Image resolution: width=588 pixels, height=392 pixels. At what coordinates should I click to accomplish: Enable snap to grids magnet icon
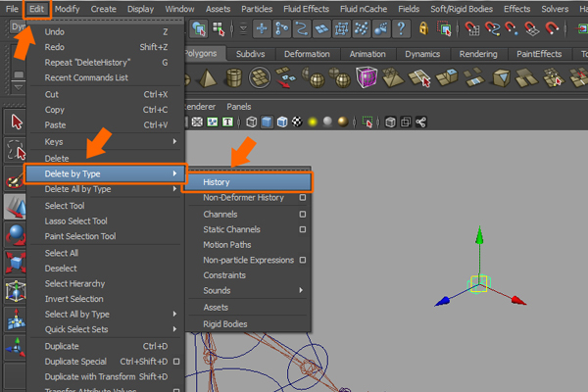coord(471,28)
